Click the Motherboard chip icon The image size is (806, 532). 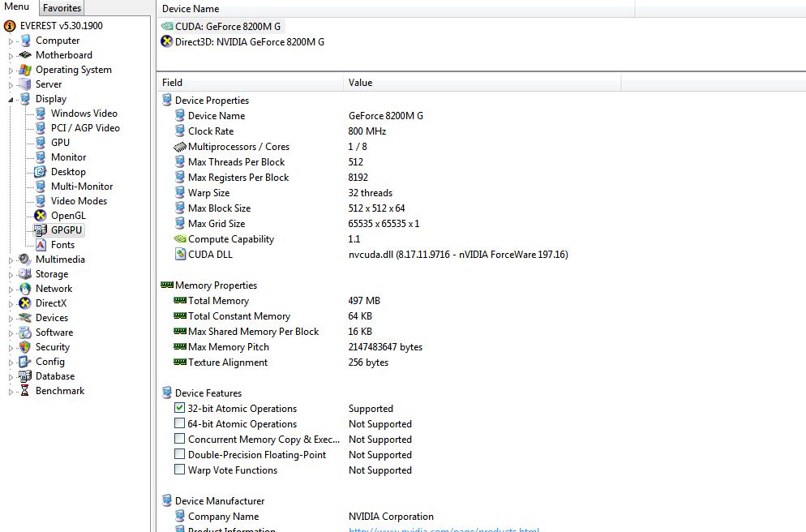click(x=25, y=55)
